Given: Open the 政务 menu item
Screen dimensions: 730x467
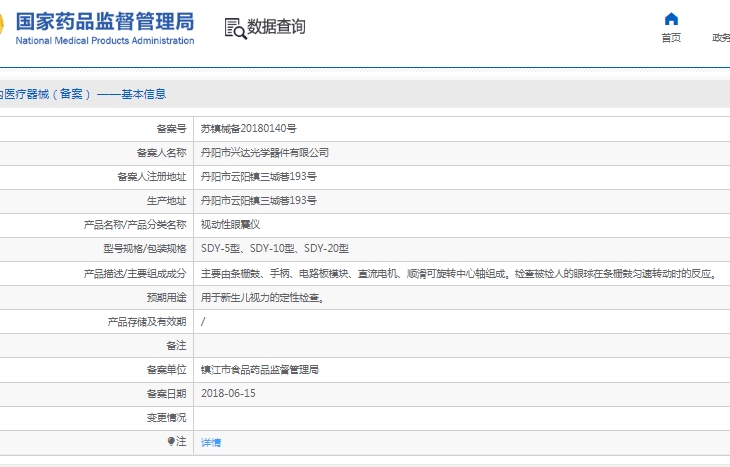Looking at the screenshot, I should coord(721,38).
